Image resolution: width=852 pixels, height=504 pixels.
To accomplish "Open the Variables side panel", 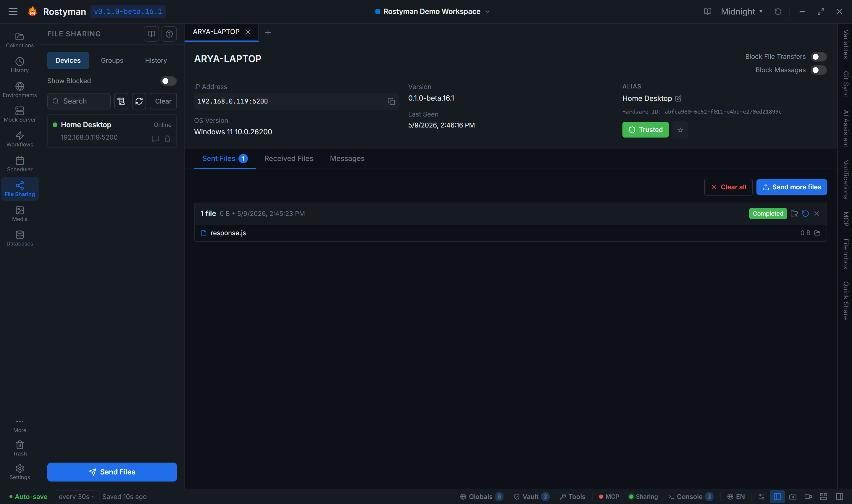I will point(845,44).
